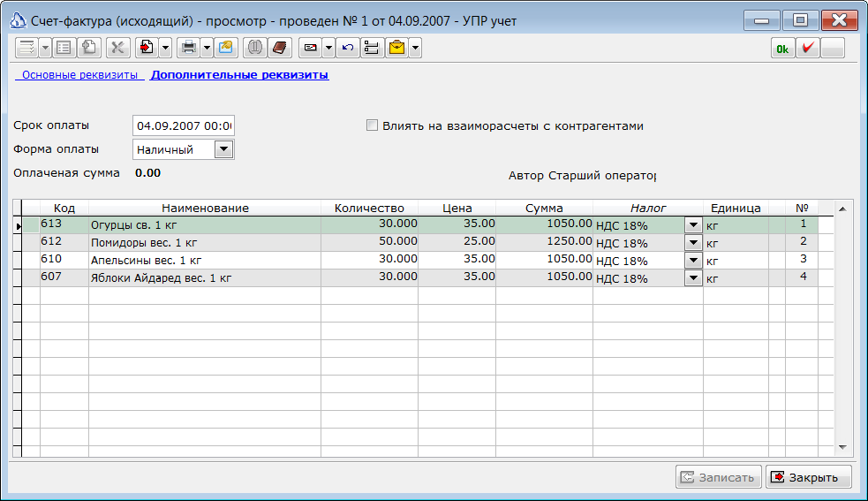Click the round numbered gray icon
The height and width of the screenshot is (501, 868).
(254, 48)
